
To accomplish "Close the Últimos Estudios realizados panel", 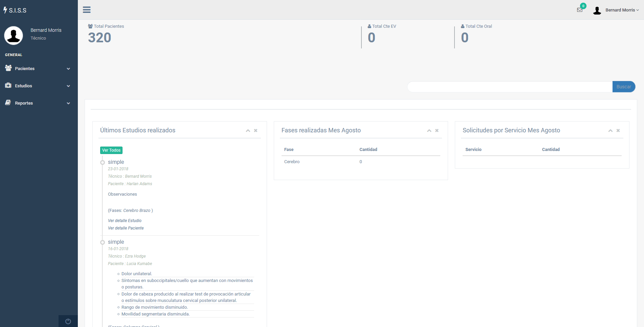I will click(x=256, y=131).
